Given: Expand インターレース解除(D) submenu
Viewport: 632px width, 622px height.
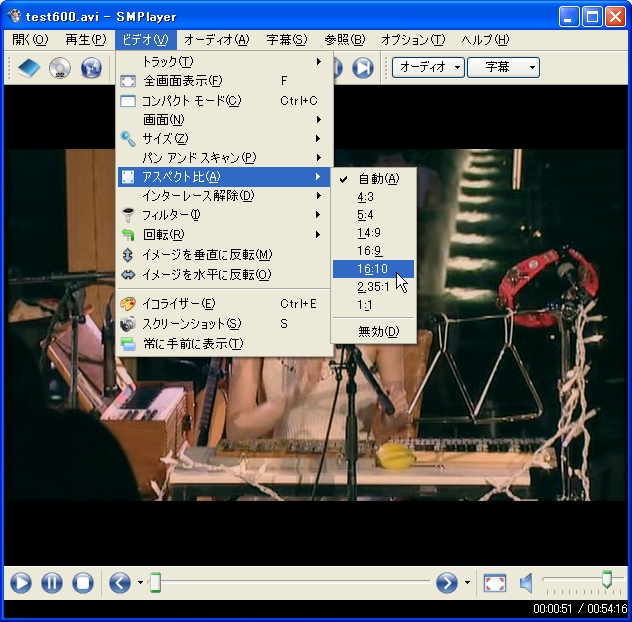Looking at the screenshot, I should 225,196.
